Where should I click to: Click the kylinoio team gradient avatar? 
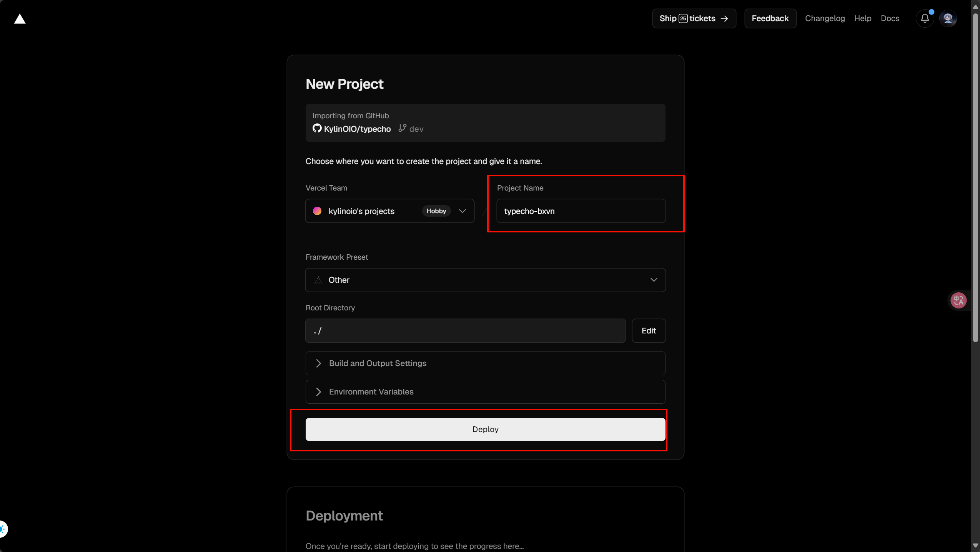[x=317, y=211]
